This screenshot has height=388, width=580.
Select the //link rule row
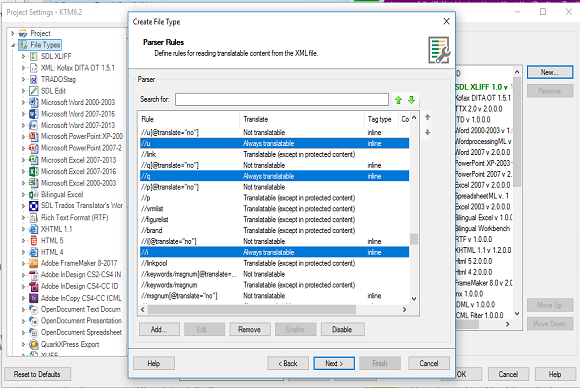[x=274, y=154]
